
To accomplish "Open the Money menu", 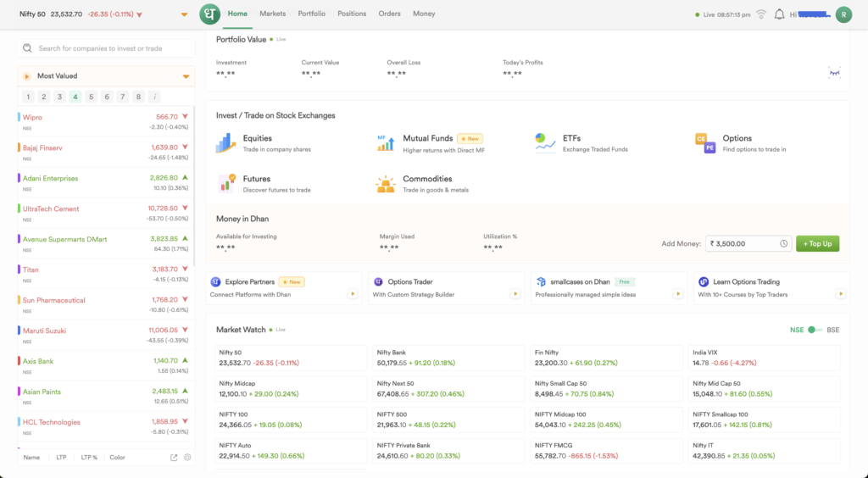I will (x=424, y=14).
